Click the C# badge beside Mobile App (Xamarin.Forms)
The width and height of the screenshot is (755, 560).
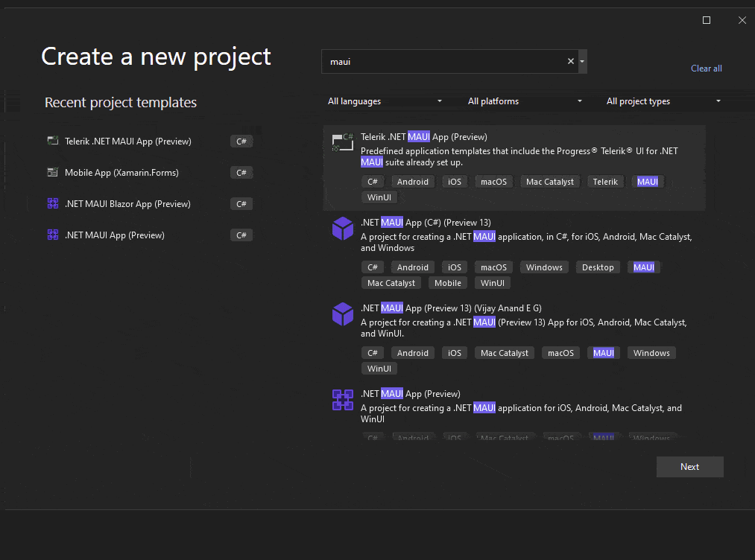click(x=241, y=172)
